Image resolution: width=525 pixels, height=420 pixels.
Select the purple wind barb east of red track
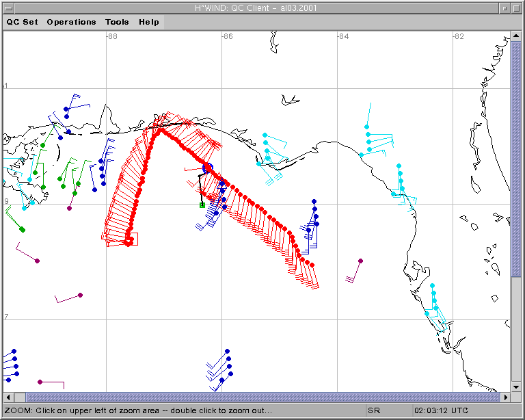360,261
